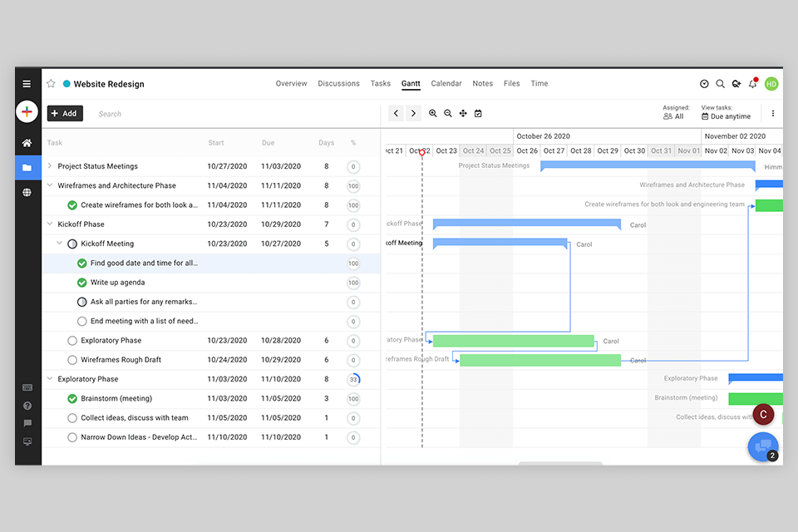
Task: Uncheck Find good date and time task
Action: click(x=82, y=264)
